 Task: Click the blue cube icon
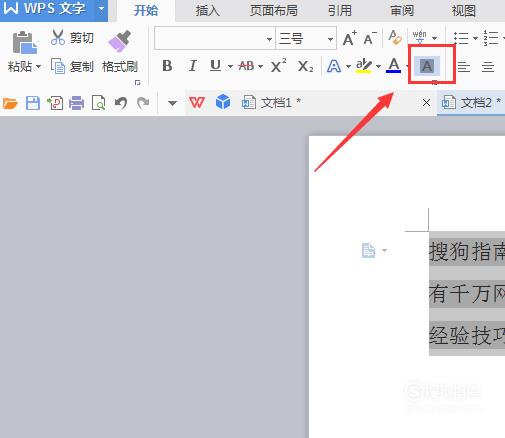pos(223,102)
